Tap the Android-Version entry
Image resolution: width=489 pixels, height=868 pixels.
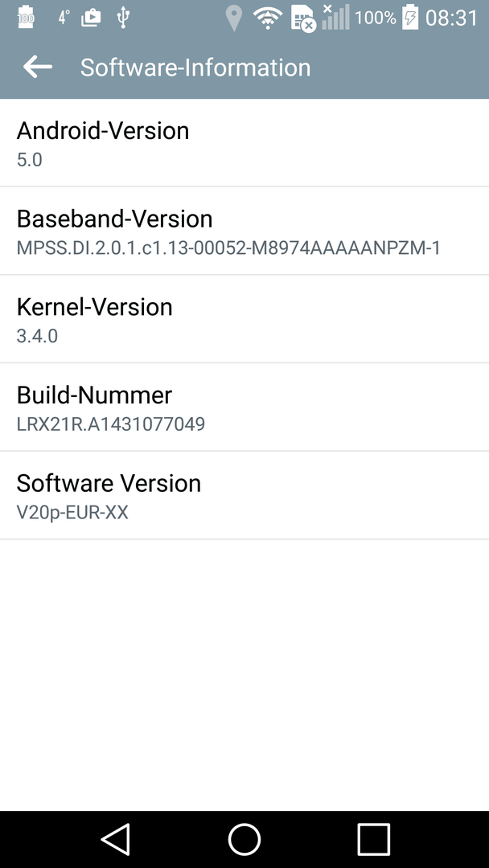[x=244, y=143]
